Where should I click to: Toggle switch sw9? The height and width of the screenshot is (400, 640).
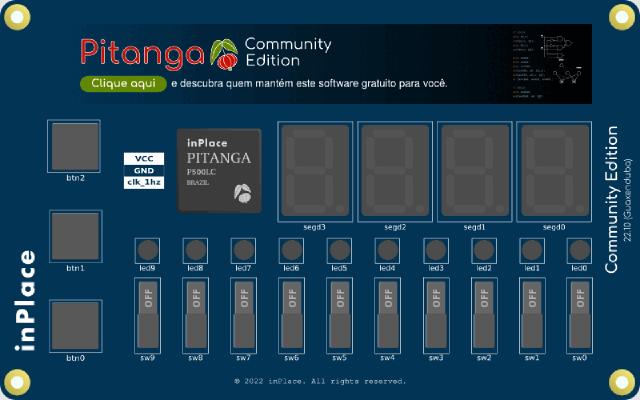pyautogui.click(x=147, y=315)
